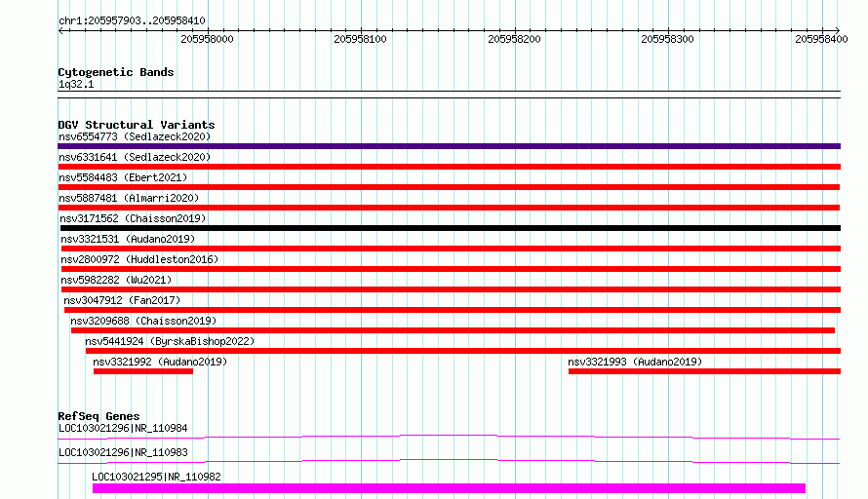The height and width of the screenshot is (499, 868).
Task: Click the red nsv5887481 variant bar
Action: [x=449, y=208]
